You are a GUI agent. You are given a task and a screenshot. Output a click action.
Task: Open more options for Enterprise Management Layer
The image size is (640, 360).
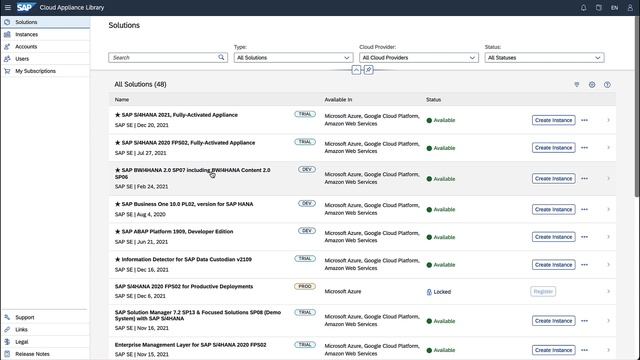(584, 350)
